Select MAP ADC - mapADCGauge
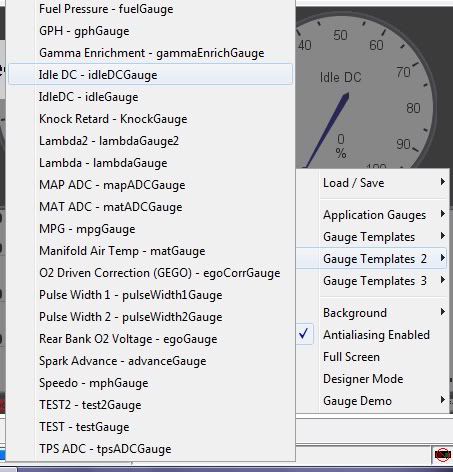The image size is (453, 472). click(151, 185)
